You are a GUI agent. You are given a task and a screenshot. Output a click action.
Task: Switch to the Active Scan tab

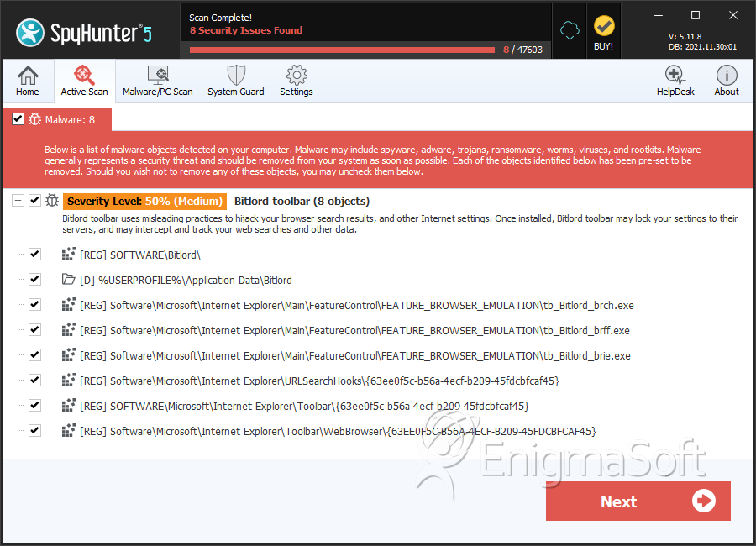pyautogui.click(x=84, y=81)
